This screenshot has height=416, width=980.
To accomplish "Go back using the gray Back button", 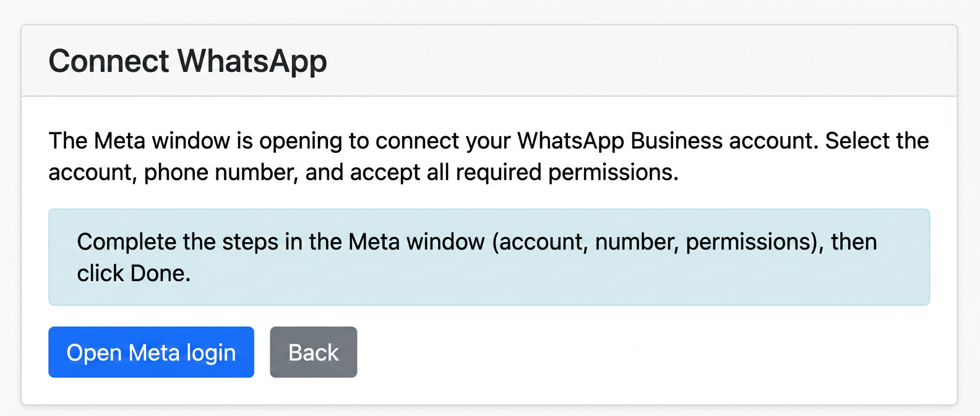I will tap(313, 352).
